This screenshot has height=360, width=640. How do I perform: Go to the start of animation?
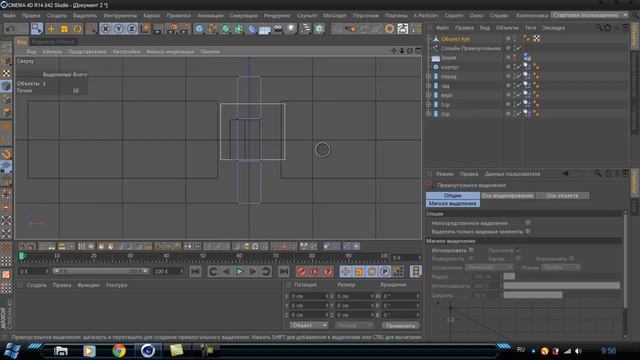click(x=196, y=271)
